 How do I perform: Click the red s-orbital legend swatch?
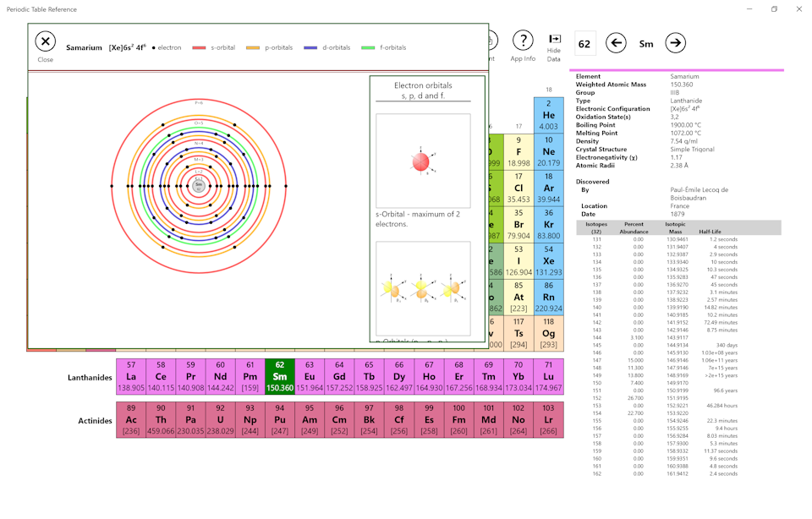[x=199, y=48]
